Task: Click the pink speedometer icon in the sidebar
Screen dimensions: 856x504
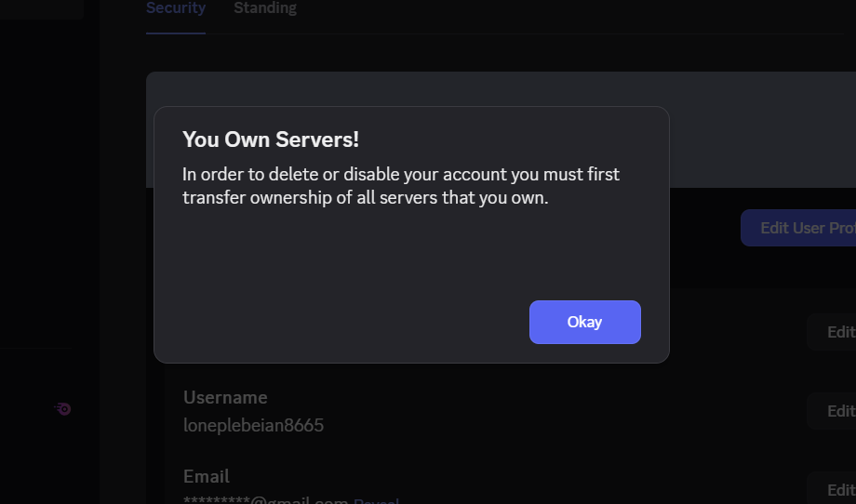Action: [62, 408]
